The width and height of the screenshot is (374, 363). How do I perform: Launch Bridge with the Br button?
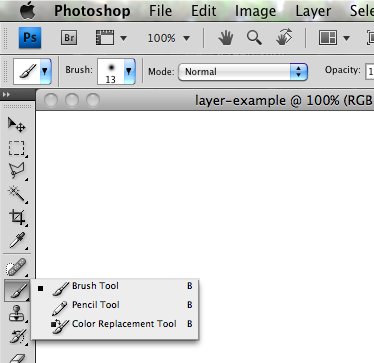pyautogui.click(x=69, y=38)
